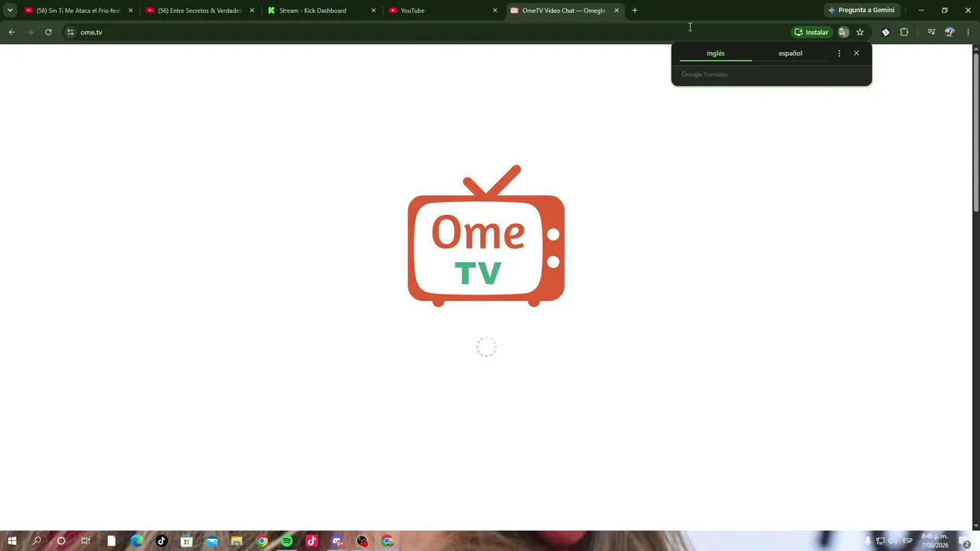
Task: Open the Chrome three-dot menu
Action: tap(968, 32)
